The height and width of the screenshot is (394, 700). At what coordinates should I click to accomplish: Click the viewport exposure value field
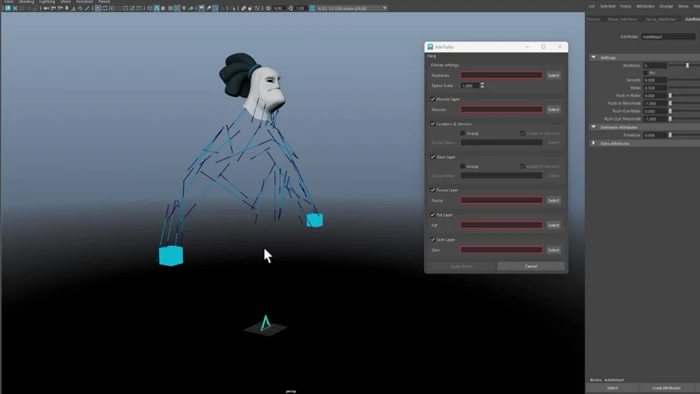279,8
